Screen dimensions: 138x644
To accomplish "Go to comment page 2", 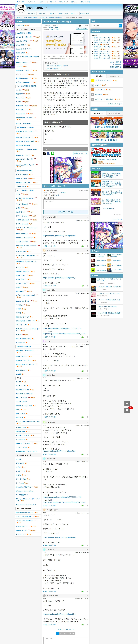I will click(x=61, y=633).
